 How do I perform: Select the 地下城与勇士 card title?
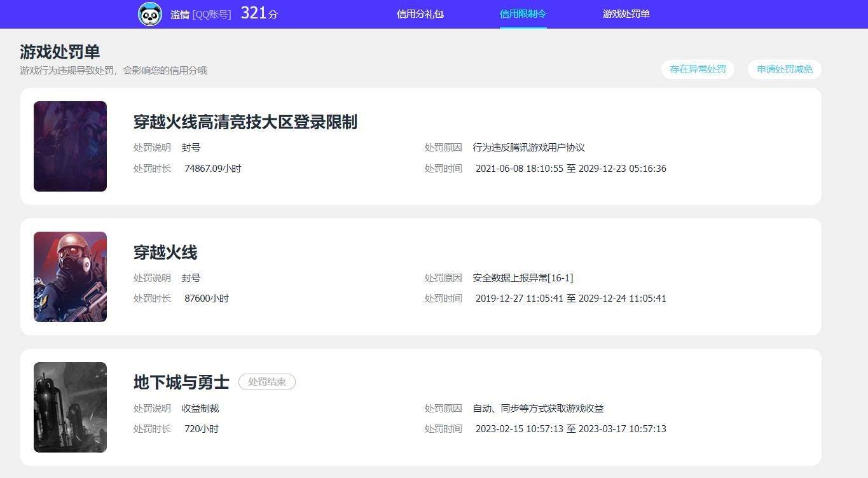181,382
